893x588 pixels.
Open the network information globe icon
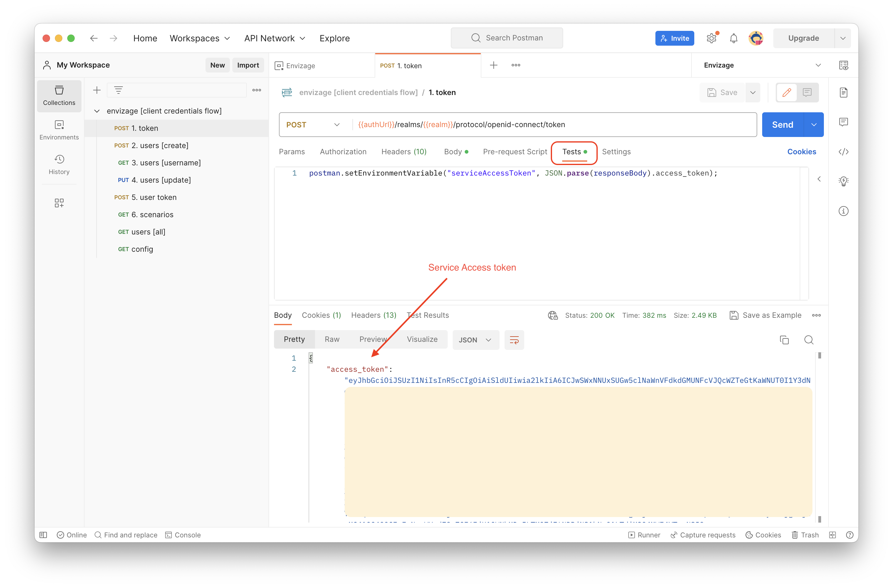(553, 315)
